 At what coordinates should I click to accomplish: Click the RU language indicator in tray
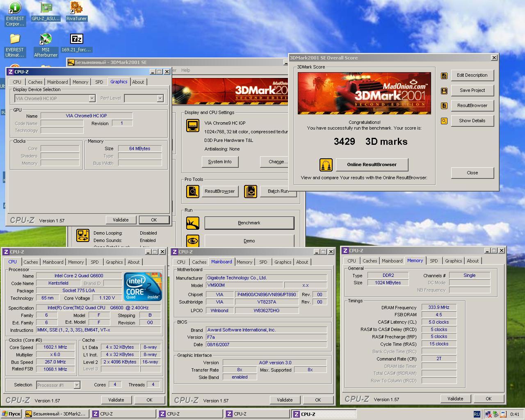(477, 414)
